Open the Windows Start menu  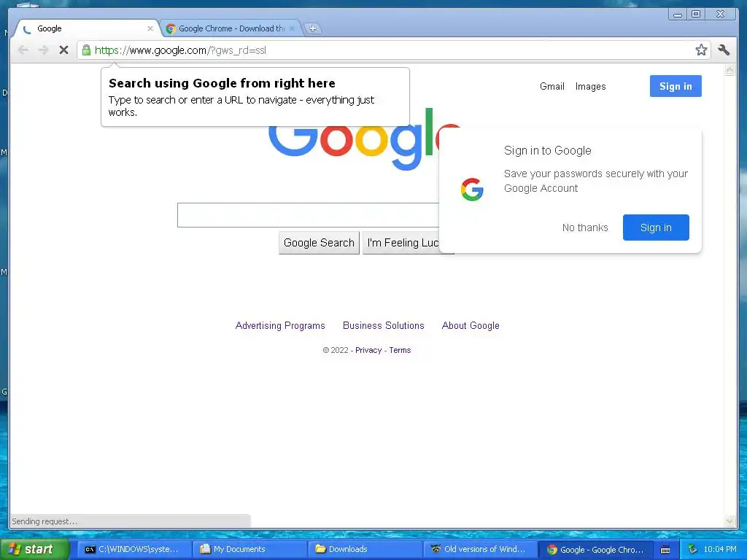coord(34,549)
